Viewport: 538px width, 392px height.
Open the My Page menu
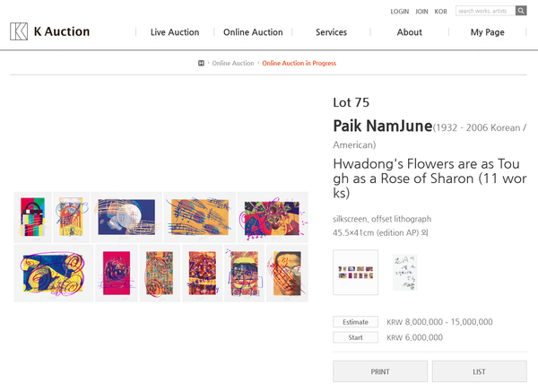(487, 32)
